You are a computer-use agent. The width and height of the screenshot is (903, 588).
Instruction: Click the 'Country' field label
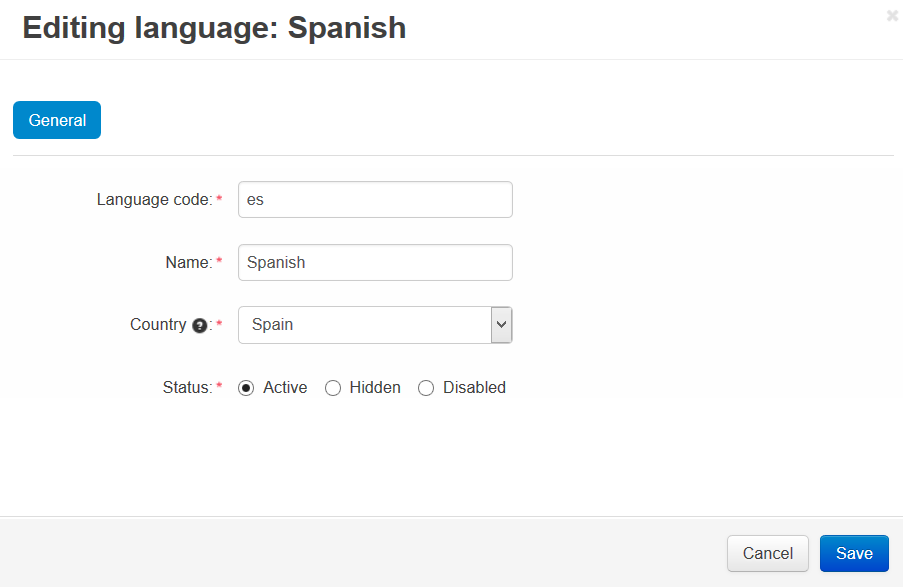tap(158, 325)
